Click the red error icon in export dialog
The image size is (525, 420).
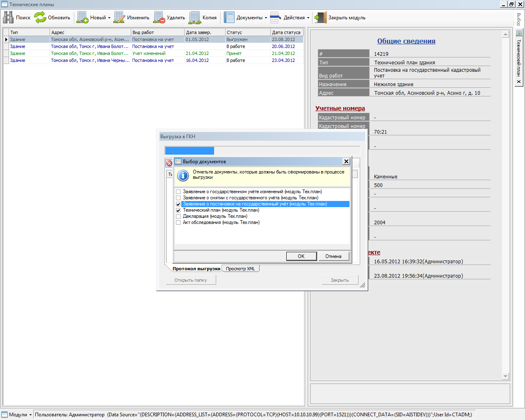point(169,163)
